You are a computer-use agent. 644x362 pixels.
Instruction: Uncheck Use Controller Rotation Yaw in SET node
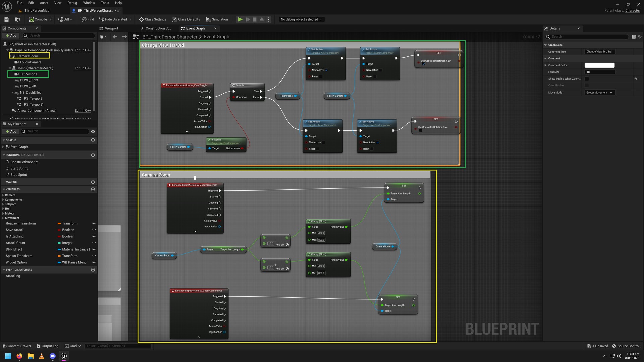point(424,64)
